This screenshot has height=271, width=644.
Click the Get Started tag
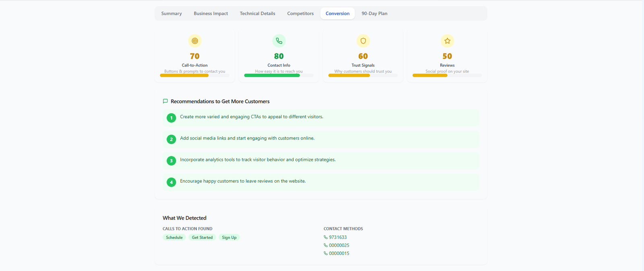pos(202,238)
